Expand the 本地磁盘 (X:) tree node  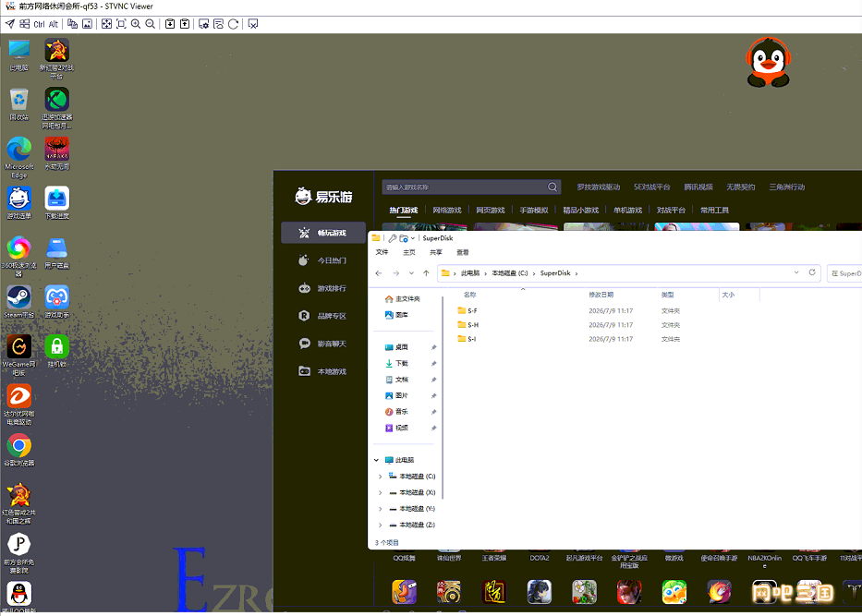point(380,492)
